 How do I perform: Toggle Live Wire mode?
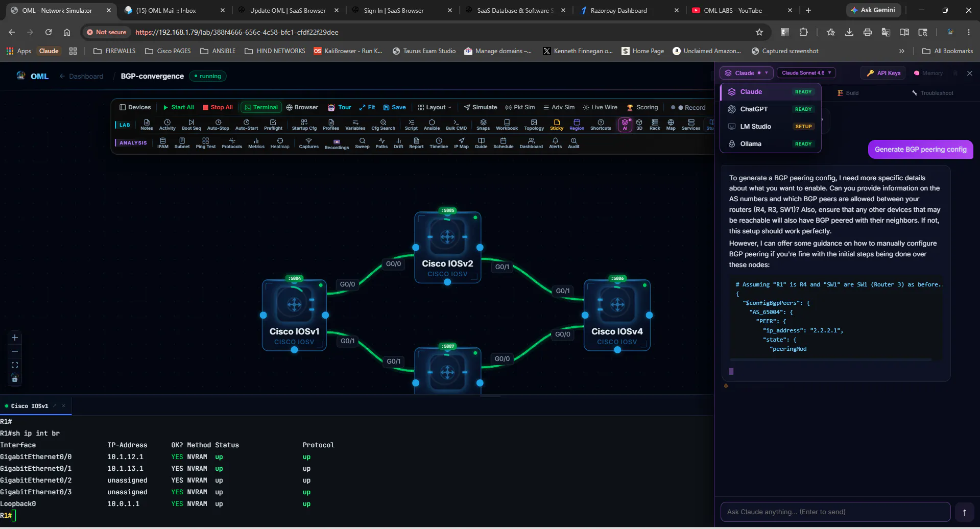pyautogui.click(x=600, y=107)
